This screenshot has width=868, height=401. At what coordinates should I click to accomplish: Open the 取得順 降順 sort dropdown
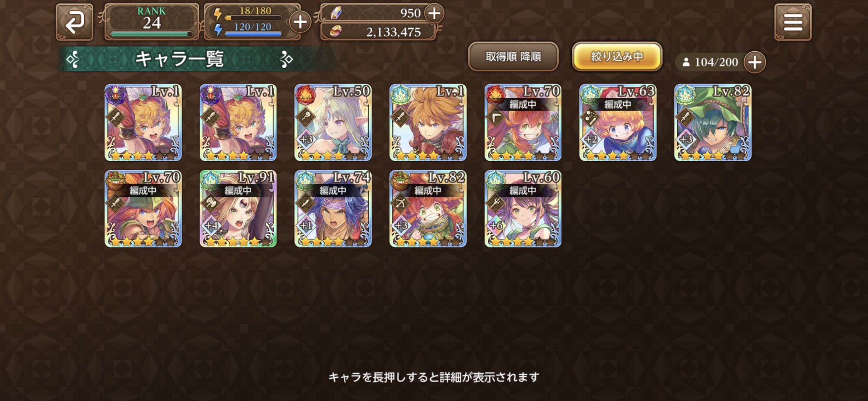(x=513, y=57)
